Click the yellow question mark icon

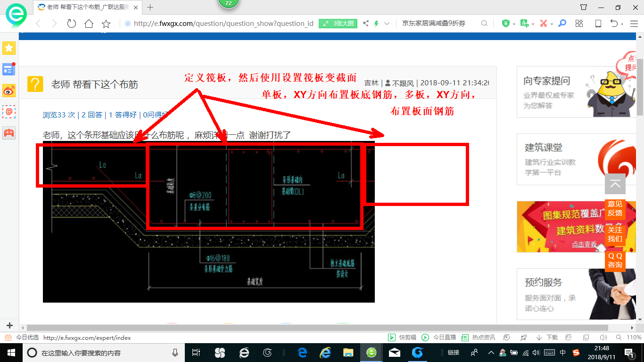click(x=35, y=84)
